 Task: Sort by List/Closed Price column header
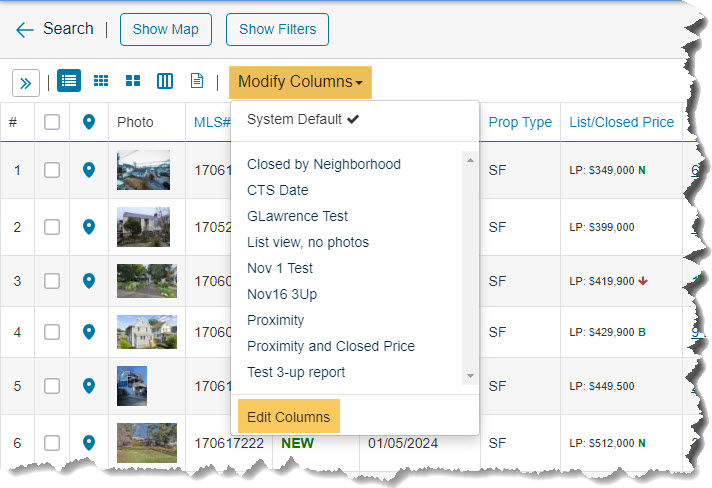click(x=621, y=122)
